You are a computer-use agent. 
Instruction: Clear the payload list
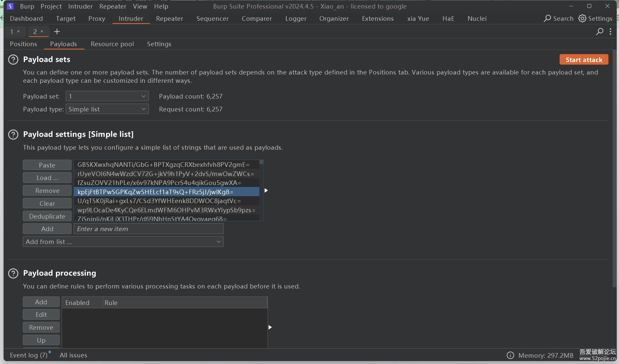tap(47, 203)
